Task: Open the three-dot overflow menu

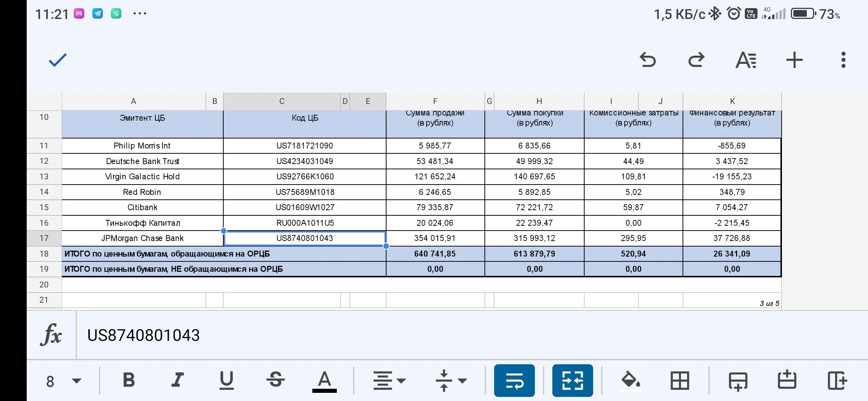Action: point(843,60)
